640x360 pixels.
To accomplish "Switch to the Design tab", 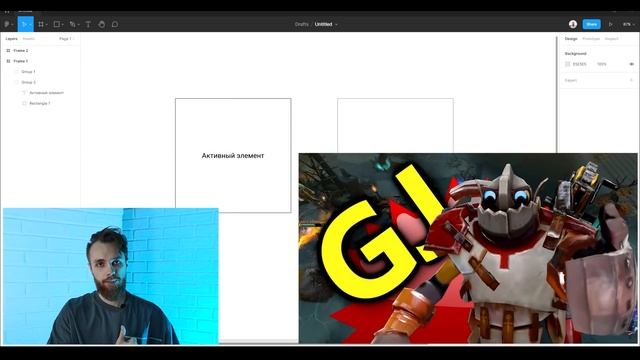I will point(571,39).
